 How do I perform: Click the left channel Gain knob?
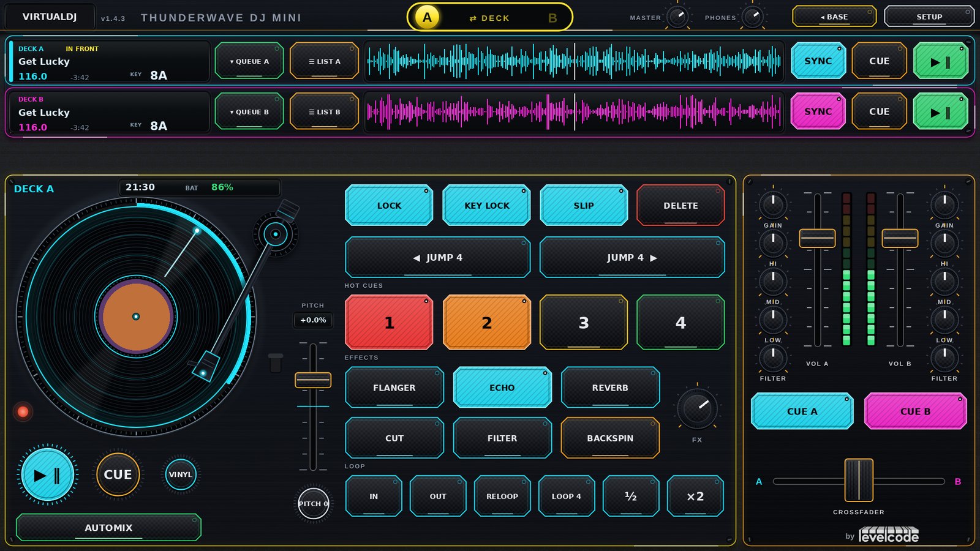click(773, 205)
